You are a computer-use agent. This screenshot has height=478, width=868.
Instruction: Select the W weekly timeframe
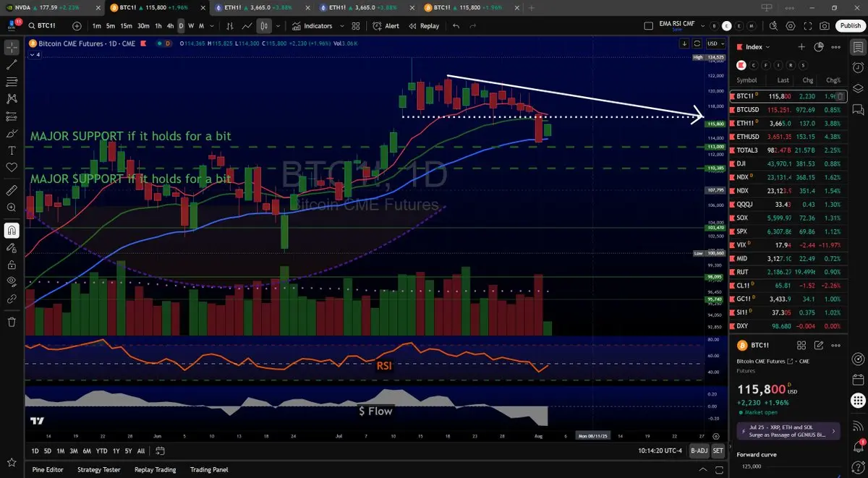click(191, 26)
